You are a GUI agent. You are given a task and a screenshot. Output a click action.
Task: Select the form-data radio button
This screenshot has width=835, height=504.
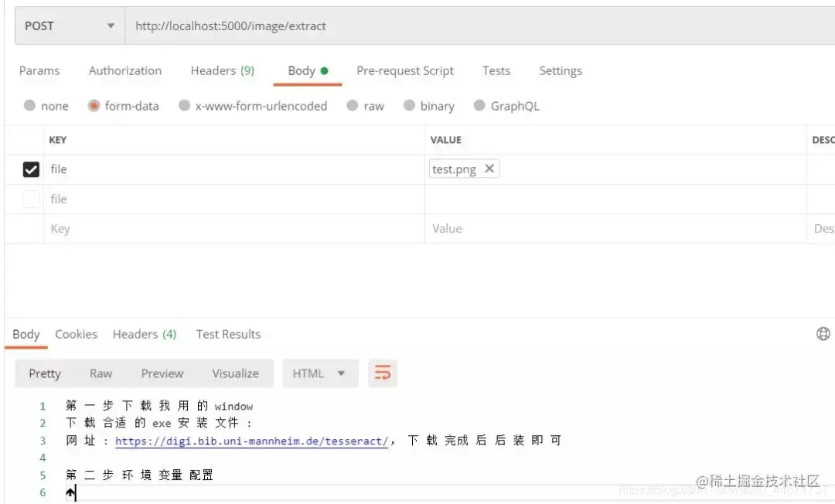pos(94,105)
